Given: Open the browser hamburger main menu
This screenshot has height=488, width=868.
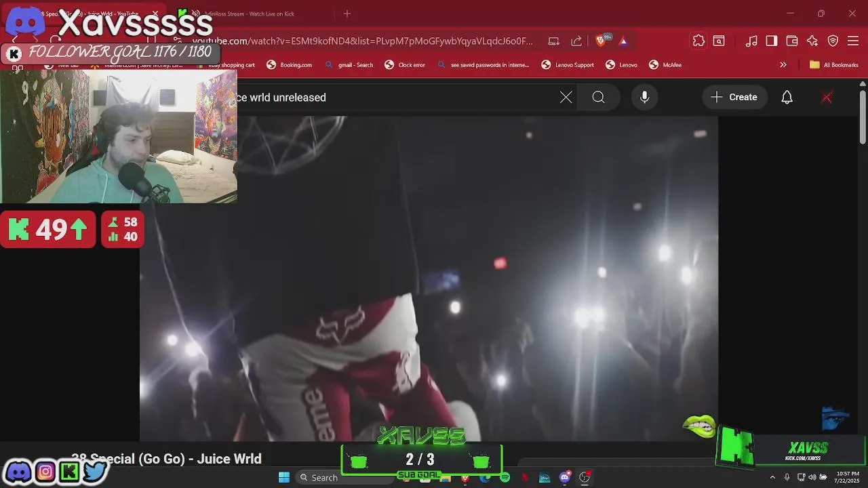Looking at the screenshot, I should tap(853, 41).
